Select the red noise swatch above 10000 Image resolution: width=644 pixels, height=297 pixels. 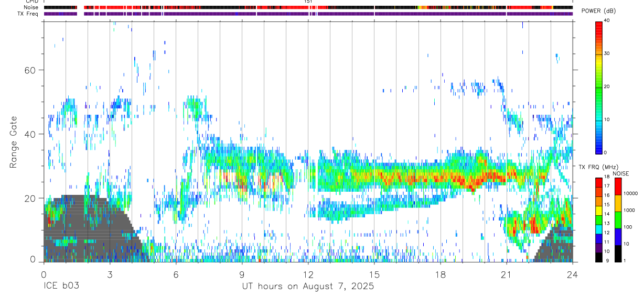[x=617, y=186]
